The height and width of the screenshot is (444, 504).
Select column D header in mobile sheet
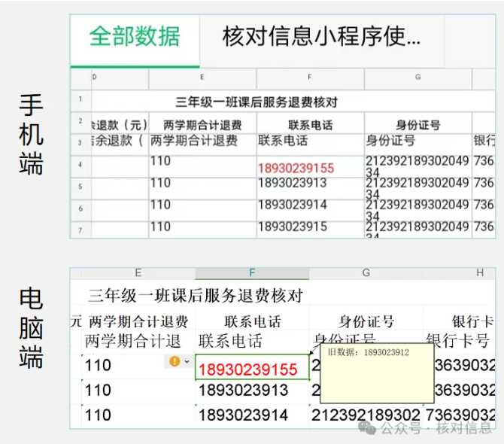pos(120,78)
